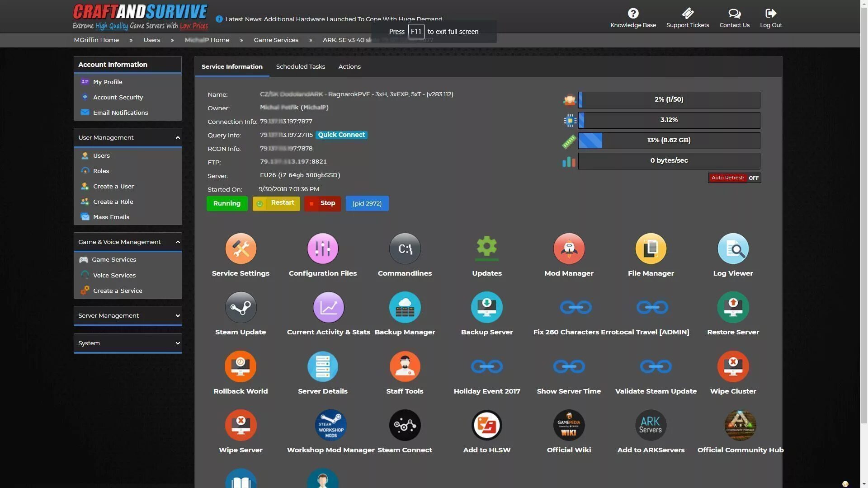Viewport: 868px width, 488px height.
Task: Open Email Notifications in sidebar
Action: click(120, 113)
